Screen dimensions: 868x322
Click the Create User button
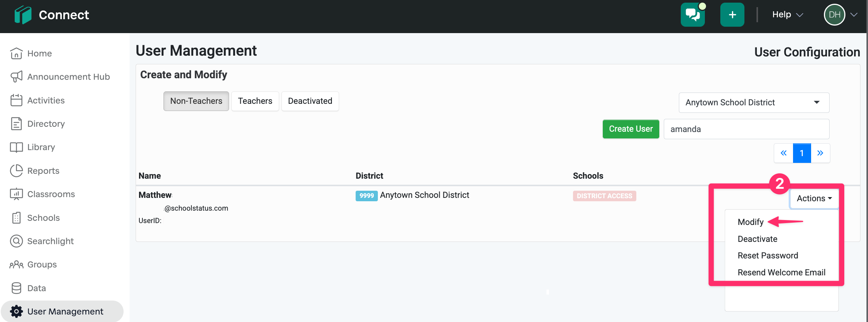(631, 129)
